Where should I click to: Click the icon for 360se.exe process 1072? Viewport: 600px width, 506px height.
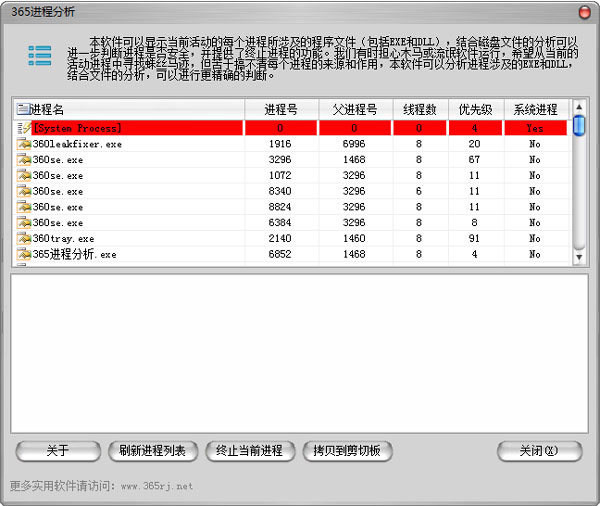[x=24, y=175]
